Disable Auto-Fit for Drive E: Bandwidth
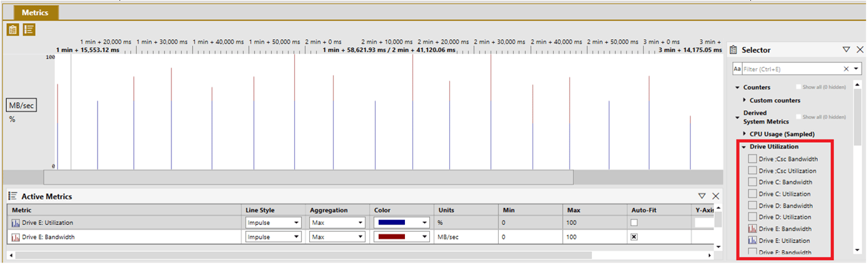The height and width of the screenshot is (265, 868). point(634,237)
